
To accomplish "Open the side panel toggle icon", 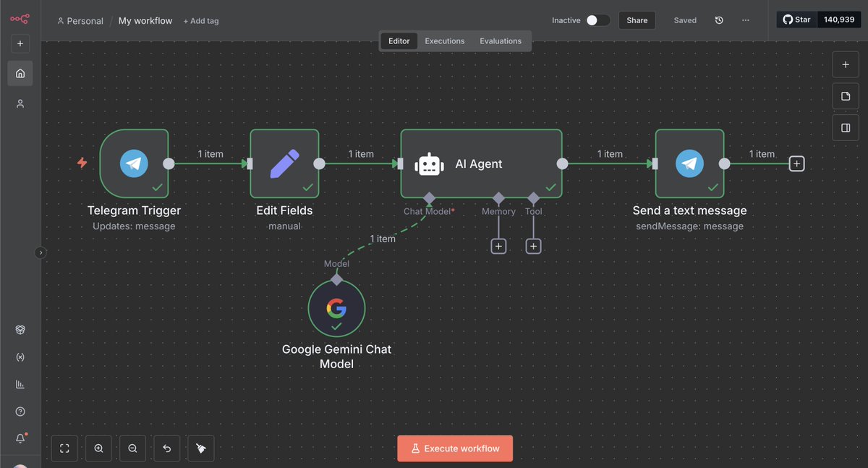I will [x=845, y=128].
